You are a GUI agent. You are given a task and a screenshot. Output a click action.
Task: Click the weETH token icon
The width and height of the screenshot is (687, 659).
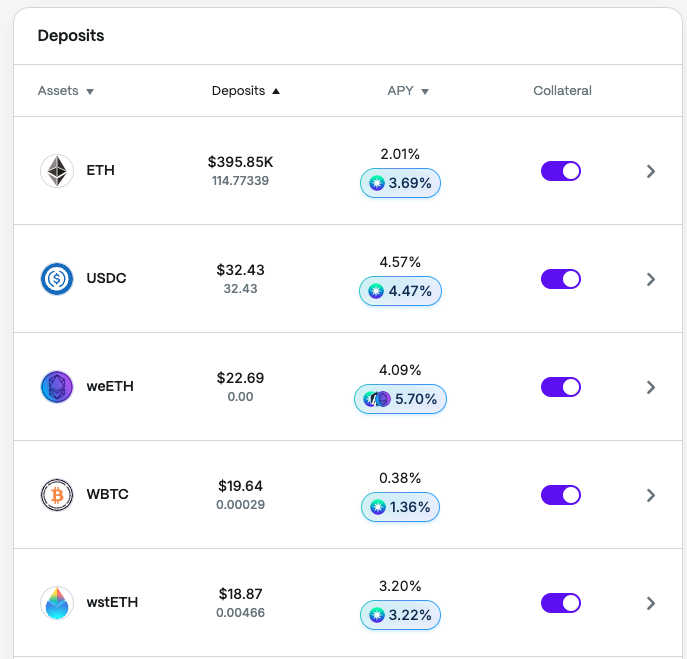pos(57,387)
